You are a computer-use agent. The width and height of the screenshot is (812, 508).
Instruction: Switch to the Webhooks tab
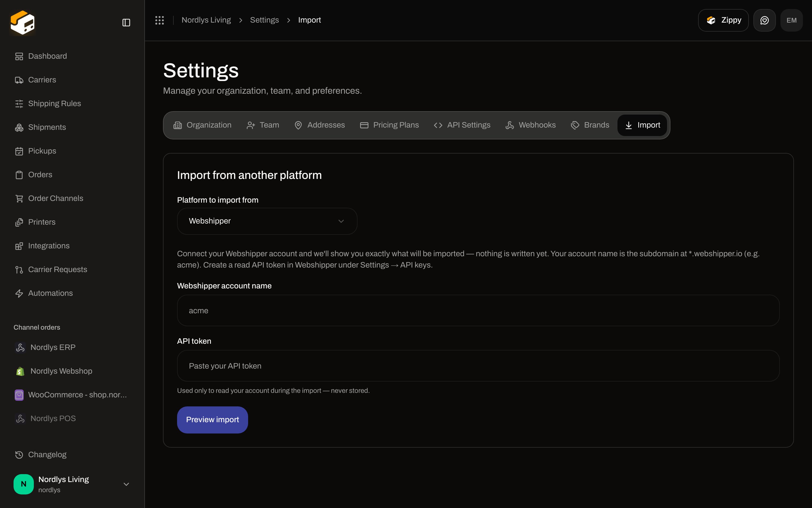click(x=531, y=125)
